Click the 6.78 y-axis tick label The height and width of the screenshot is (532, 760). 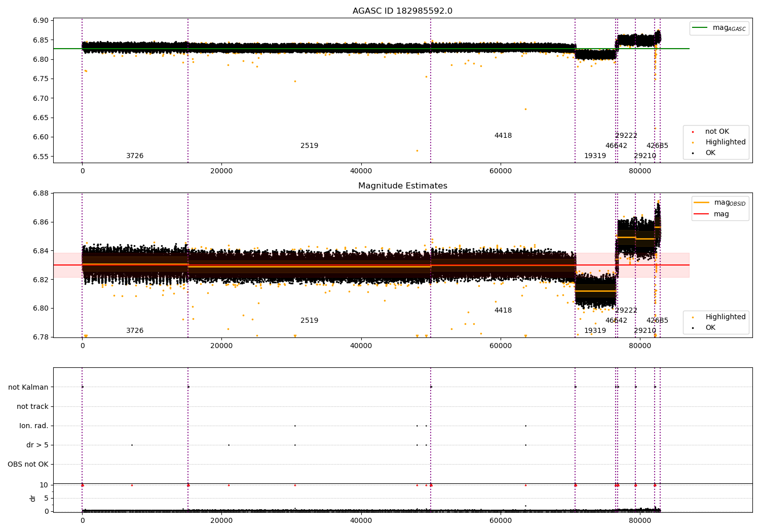pyautogui.click(x=41, y=337)
